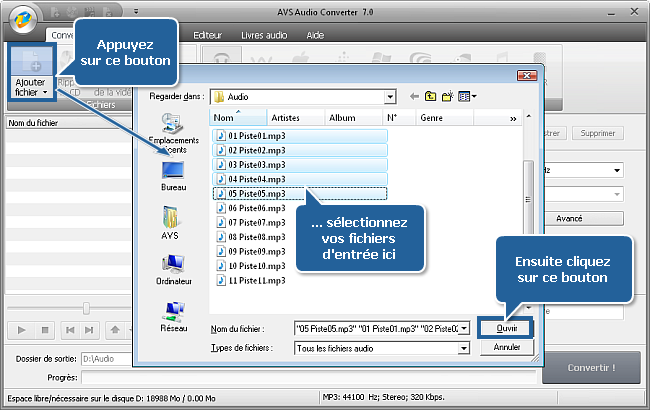Click the Stop button in player controls
Viewport: 650px width, 410px height.
[x=45, y=330]
